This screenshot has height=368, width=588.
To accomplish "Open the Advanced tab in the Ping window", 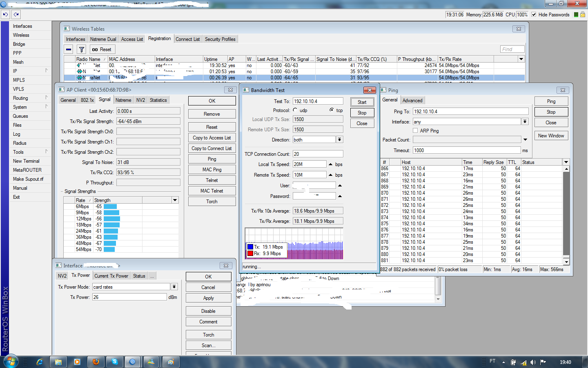I will [x=412, y=100].
